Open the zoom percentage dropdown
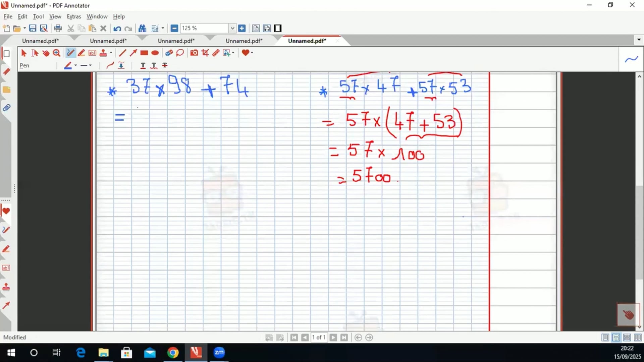The image size is (644, 362). coord(232,28)
